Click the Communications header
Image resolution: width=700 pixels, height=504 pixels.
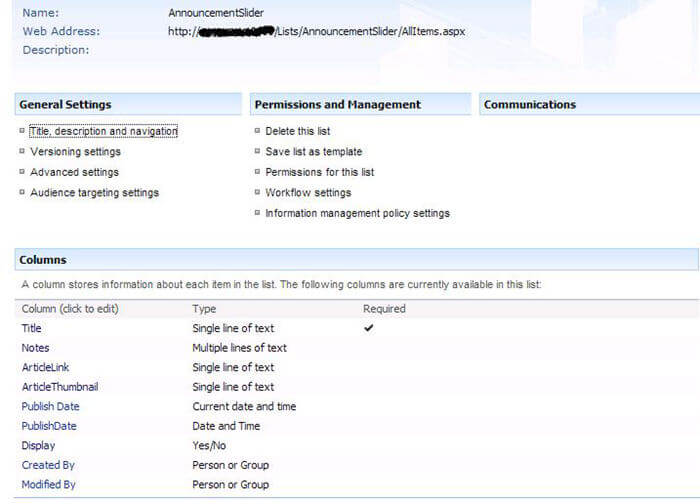point(589,104)
